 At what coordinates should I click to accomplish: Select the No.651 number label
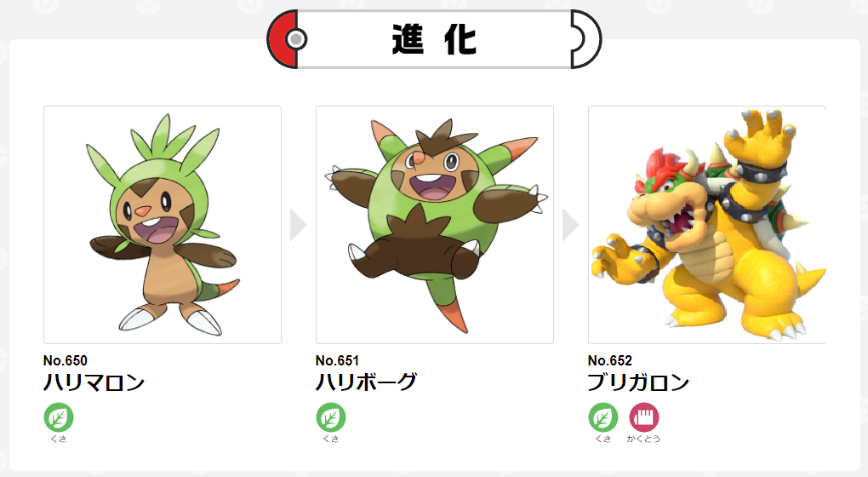pos(337,360)
